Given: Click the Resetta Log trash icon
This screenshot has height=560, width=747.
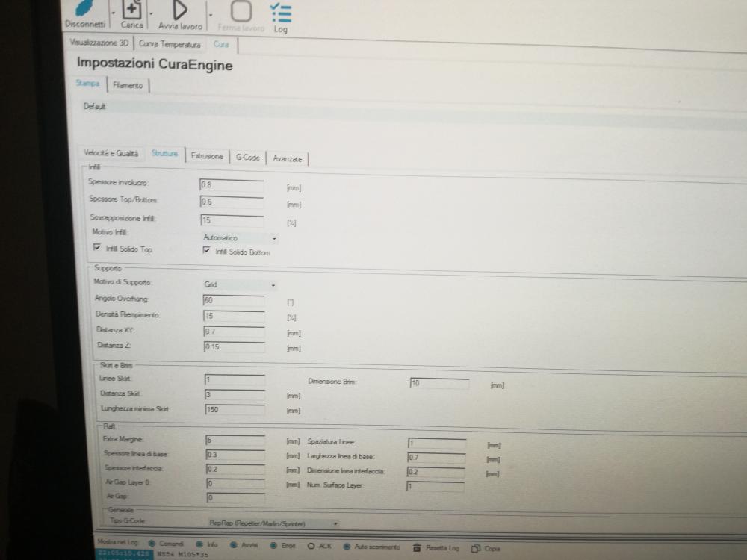Looking at the screenshot, I should pos(418,547).
